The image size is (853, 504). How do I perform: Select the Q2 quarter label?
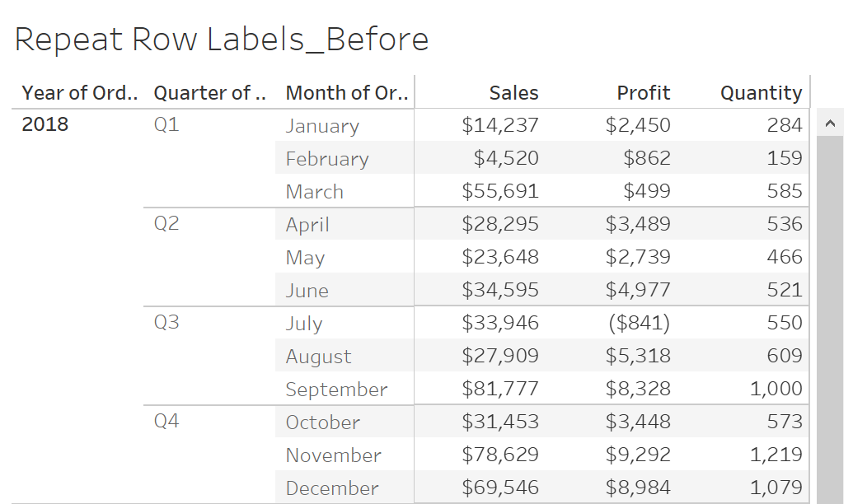click(166, 223)
